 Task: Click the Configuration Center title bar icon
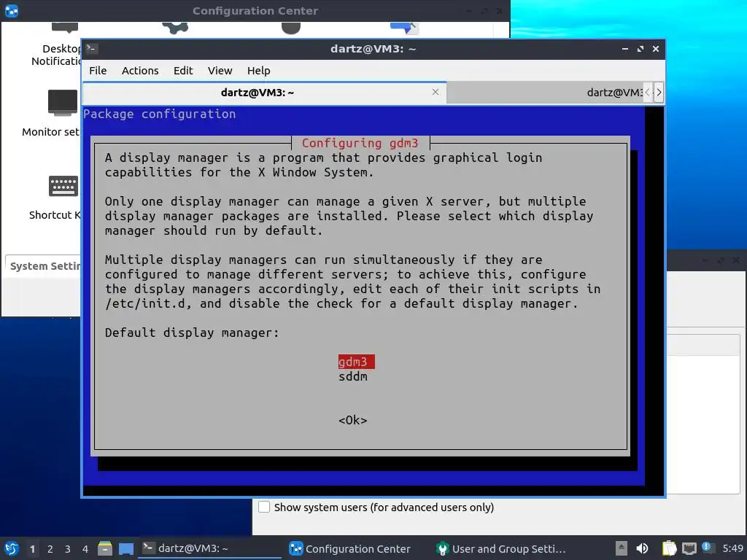[x=12, y=10]
